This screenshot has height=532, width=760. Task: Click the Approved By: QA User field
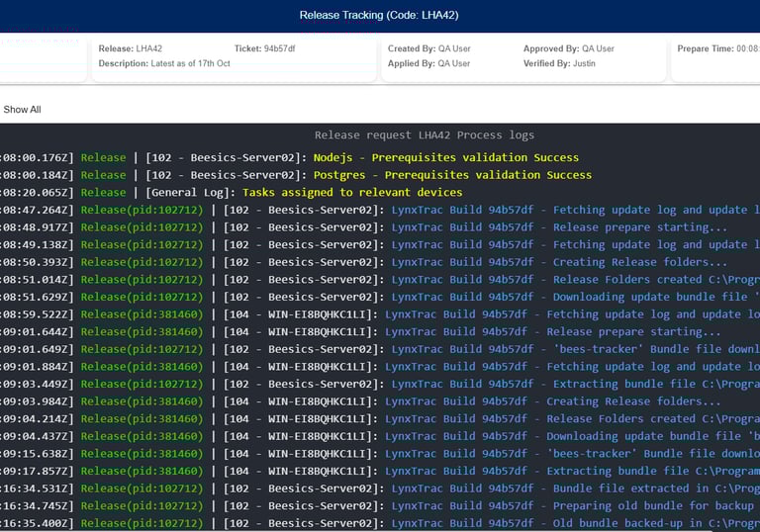pyautogui.click(x=569, y=48)
